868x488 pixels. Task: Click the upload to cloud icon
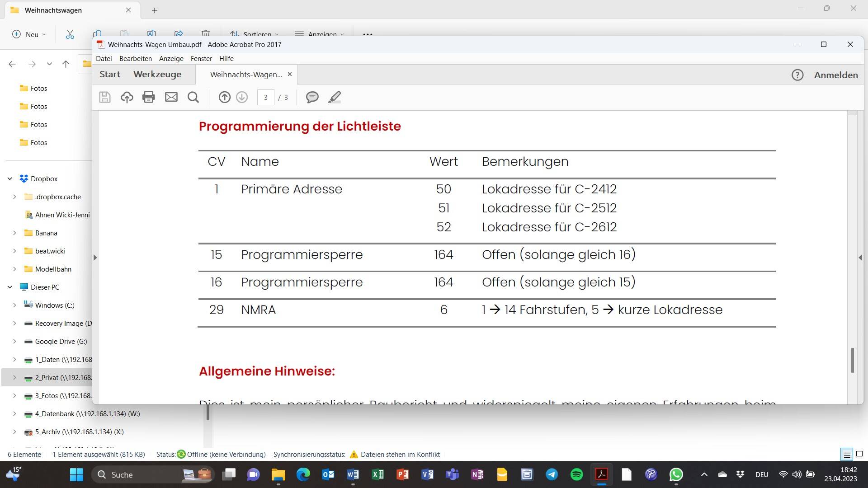pos(127,97)
